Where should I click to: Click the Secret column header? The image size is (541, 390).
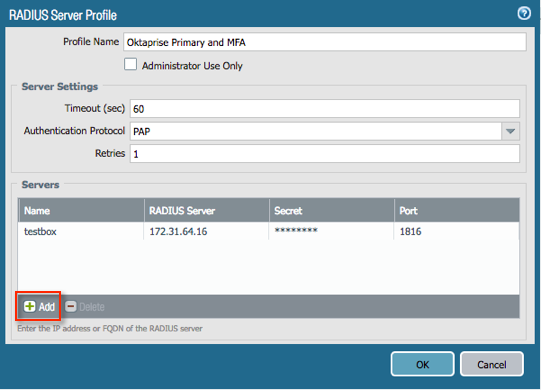(331, 211)
